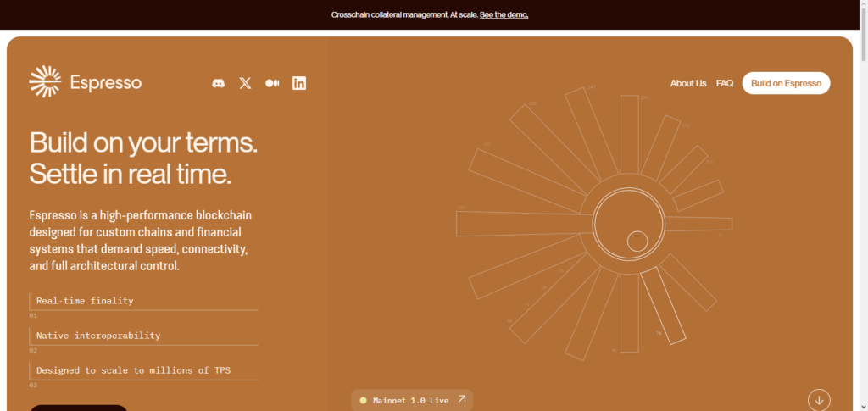Open the Mainnet 1.0 Live banner
The width and height of the screenshot is (868, 411).
pyautogui.click(x=412, y=400)
